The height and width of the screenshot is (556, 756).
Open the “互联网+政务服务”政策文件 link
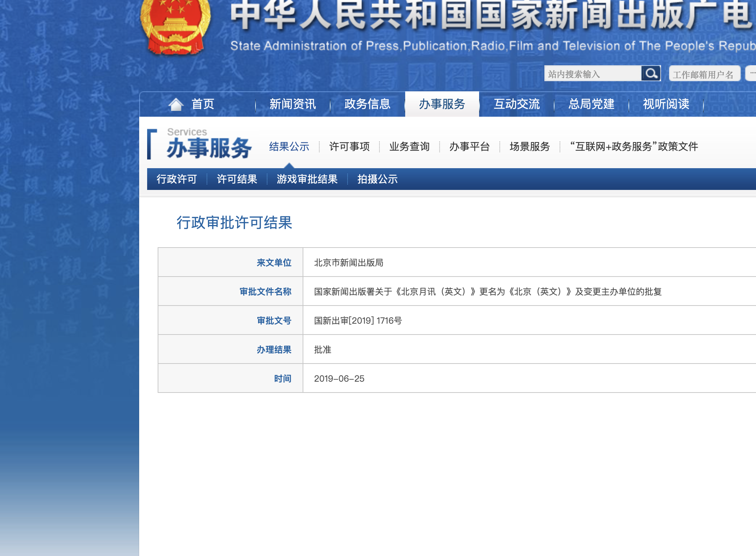(x=634, y=146)
